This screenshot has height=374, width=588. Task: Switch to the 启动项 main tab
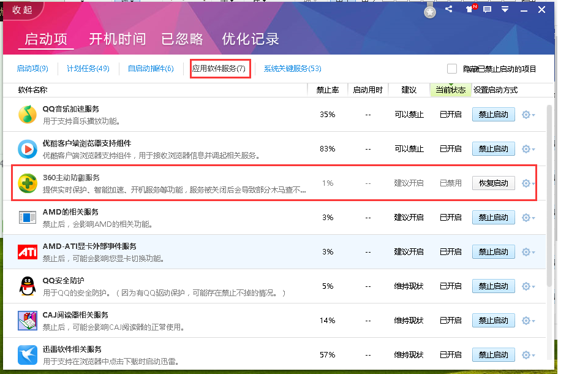46,39
